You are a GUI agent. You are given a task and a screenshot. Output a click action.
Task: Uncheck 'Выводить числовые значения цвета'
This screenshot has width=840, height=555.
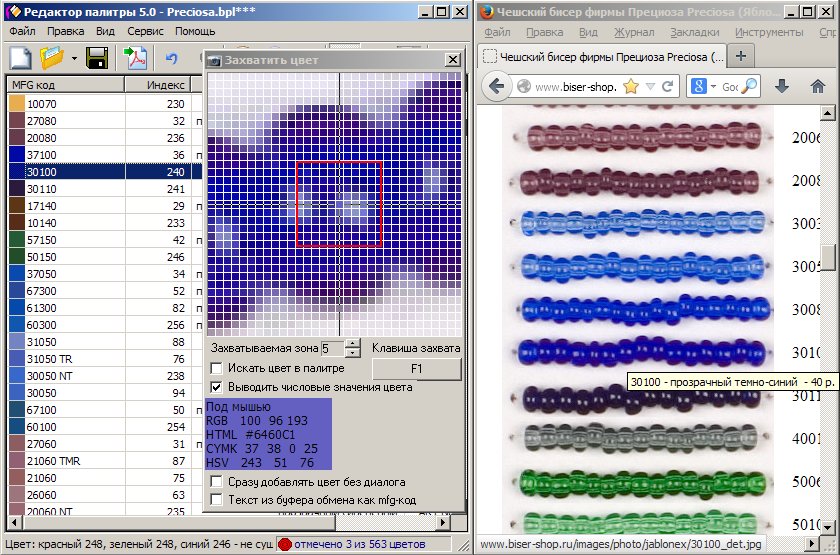coord(217,386)
